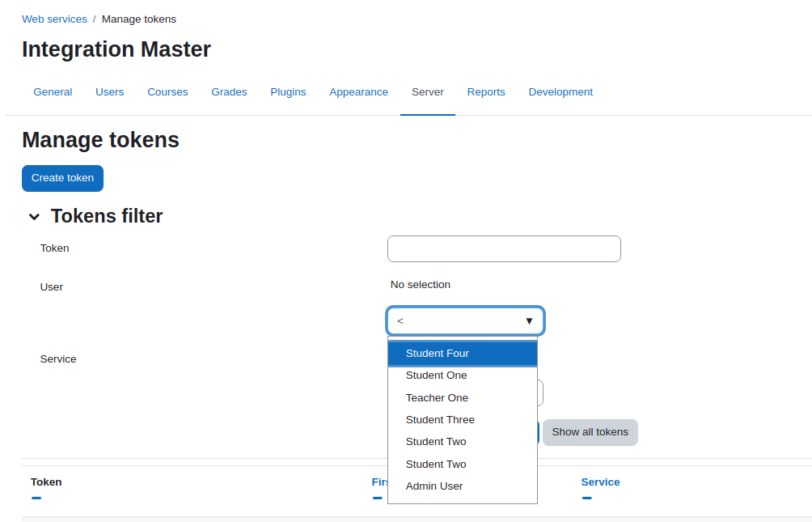The image size is (812, 522).
Task: Click the Tokens filter heading
Action: click(107, 216)
